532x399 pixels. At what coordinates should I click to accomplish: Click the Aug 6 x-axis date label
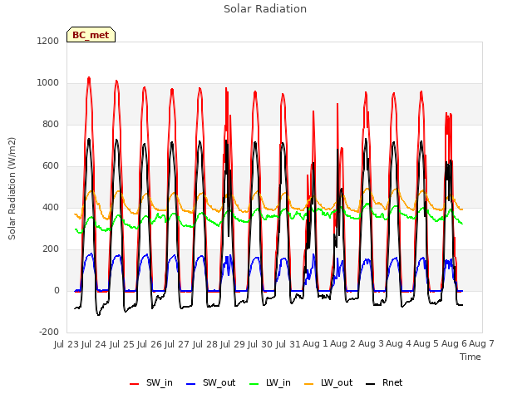tap(454, 344)
